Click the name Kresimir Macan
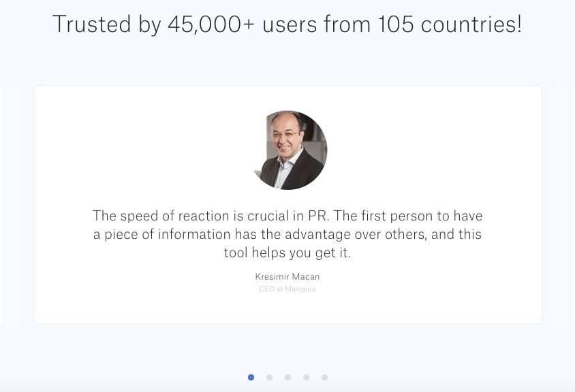 pos(287,276)
